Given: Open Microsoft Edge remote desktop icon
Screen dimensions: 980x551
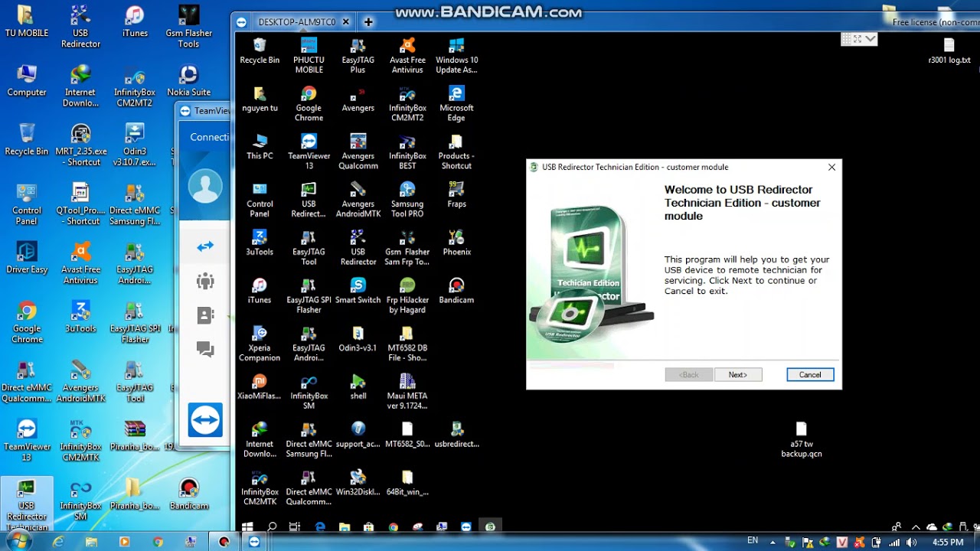Looking at the screenshot, I should point(456,103).
